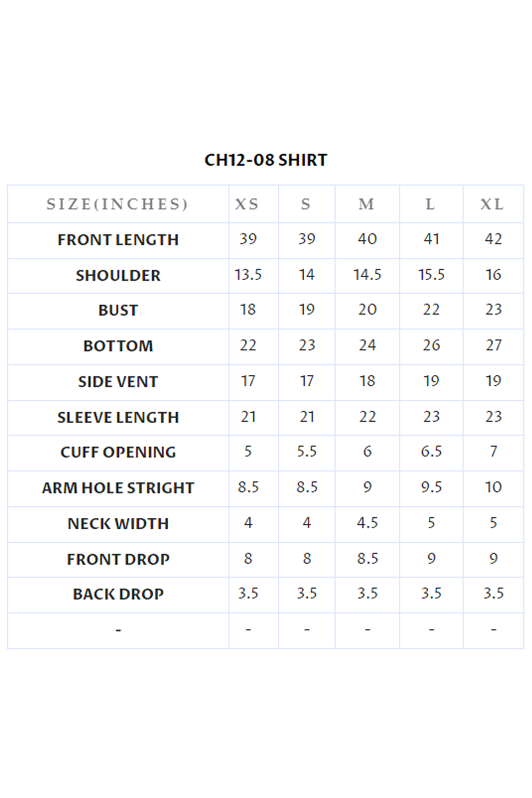Click the SHOULDER row label
Viewport: 532px width, 798px height.
click(x=118, y=276)
